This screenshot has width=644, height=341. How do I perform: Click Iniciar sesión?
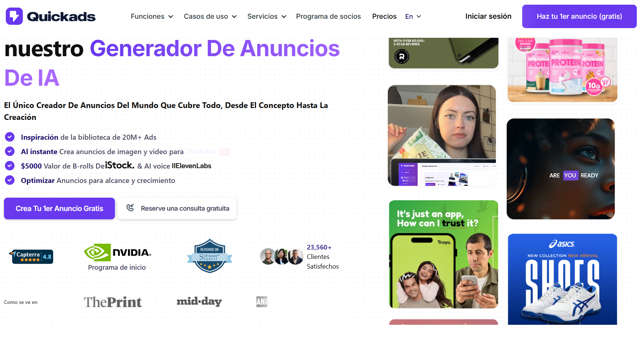pos(488,16)
